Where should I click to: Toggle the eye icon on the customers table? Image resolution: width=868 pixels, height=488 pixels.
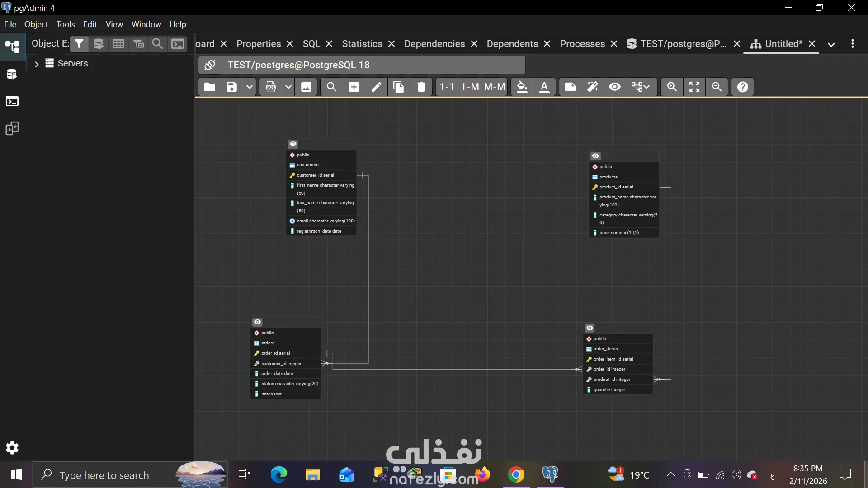coord(293,144)
